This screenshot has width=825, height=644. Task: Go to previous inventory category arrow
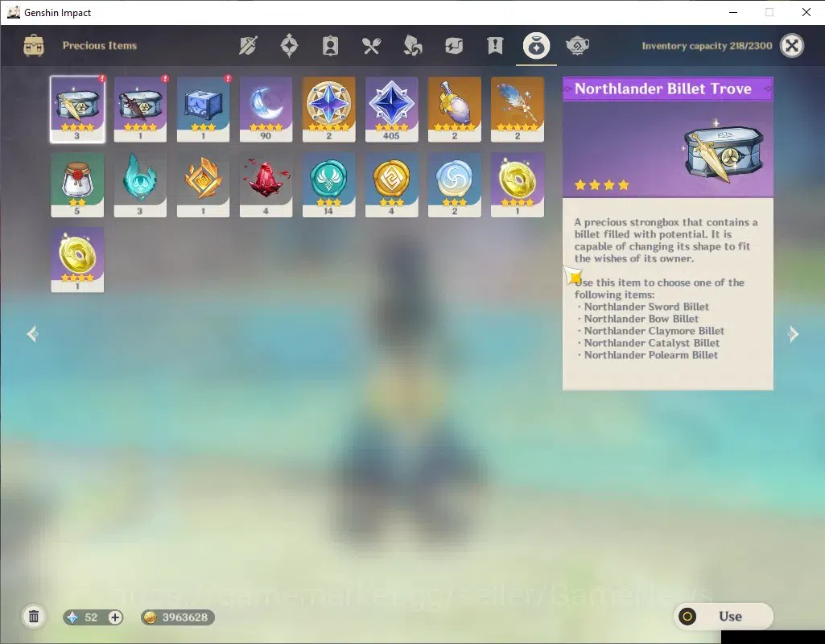click(33, 334)
